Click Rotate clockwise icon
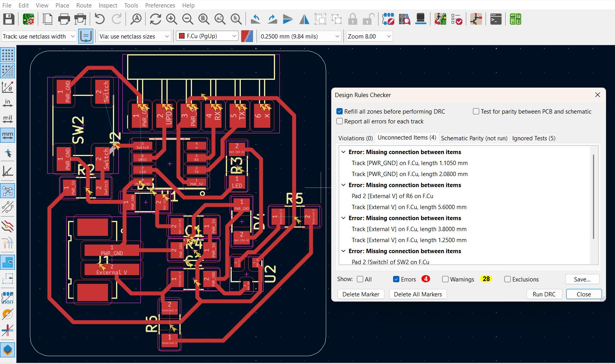 (x=272, y=19)
